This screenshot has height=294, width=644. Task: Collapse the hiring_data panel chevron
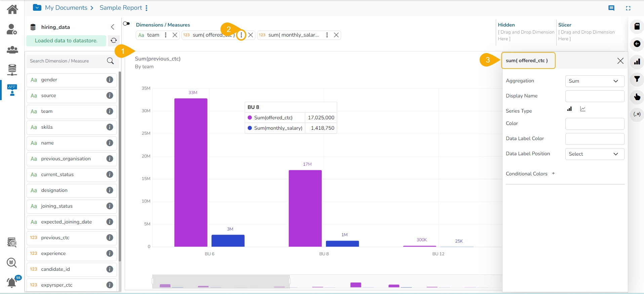point(113,27)
